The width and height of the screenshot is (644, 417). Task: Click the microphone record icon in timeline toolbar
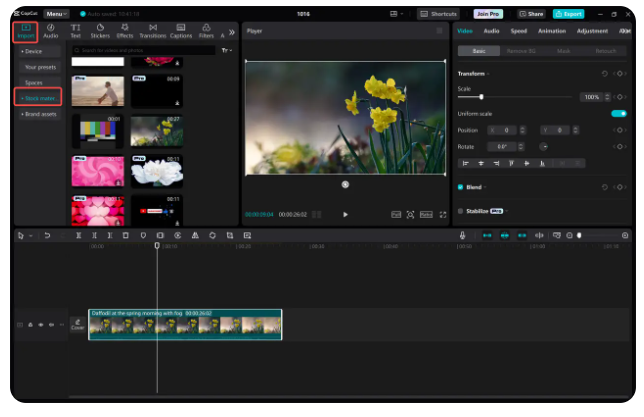pyautogui.click(x=462, y=236)
